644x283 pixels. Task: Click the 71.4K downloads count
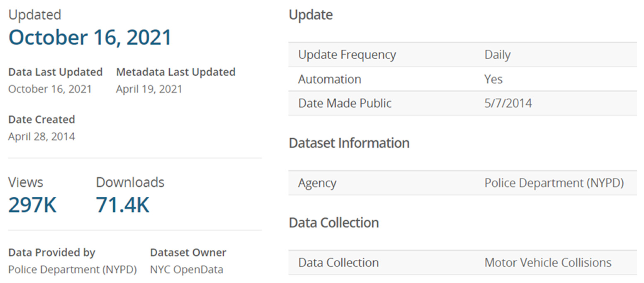pyautogui.click(x=122, y=205)
